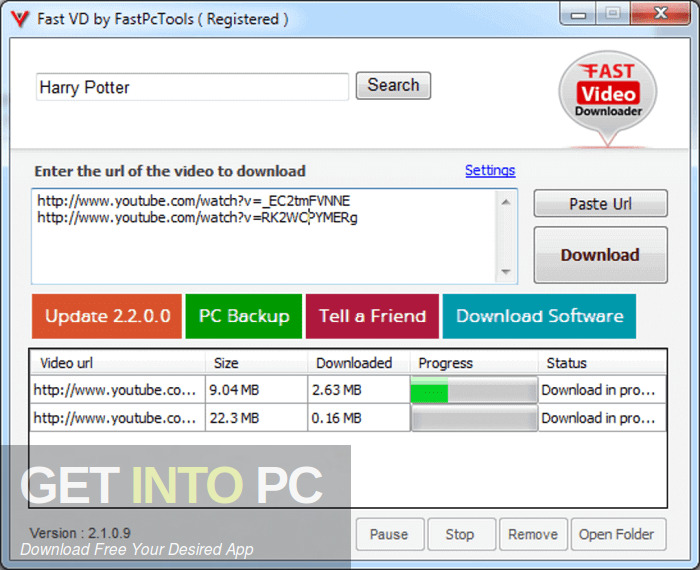Click the URL box scroll down arrow

pyautogui.click(x=505, y=271)
